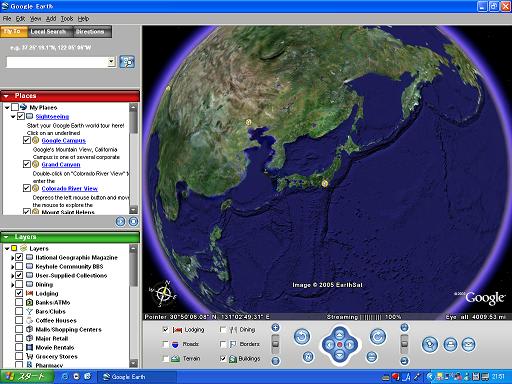
Task: Pan the globe left with the left arrow
Action: pos(329,345)
